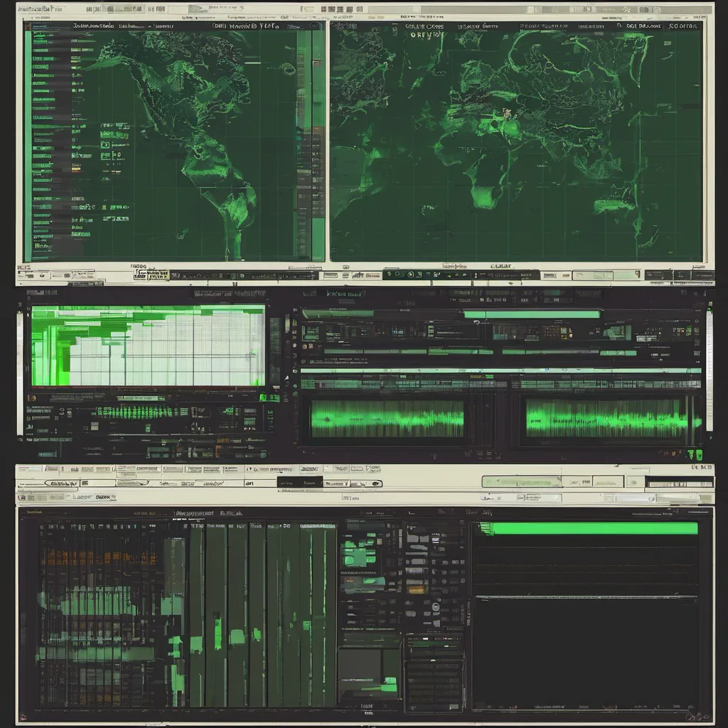This screenshot has width=728, height=728.
Task: Click the left audio waveform display
Action: (387, 418)
